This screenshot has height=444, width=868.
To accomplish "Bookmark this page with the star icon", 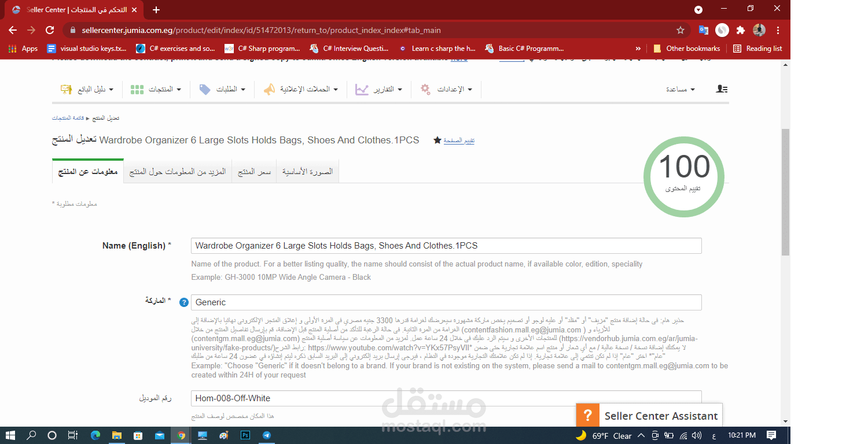I will 681,30.
